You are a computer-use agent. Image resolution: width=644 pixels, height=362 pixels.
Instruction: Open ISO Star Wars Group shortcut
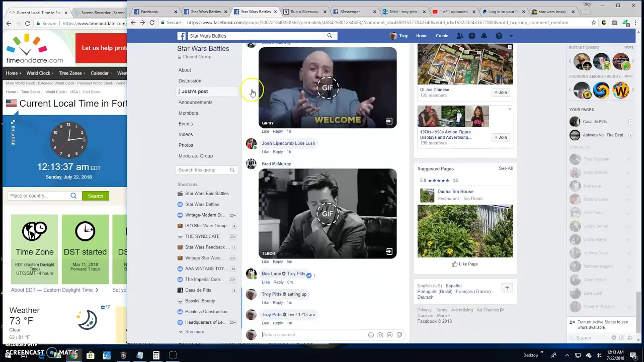pos(206,226)
